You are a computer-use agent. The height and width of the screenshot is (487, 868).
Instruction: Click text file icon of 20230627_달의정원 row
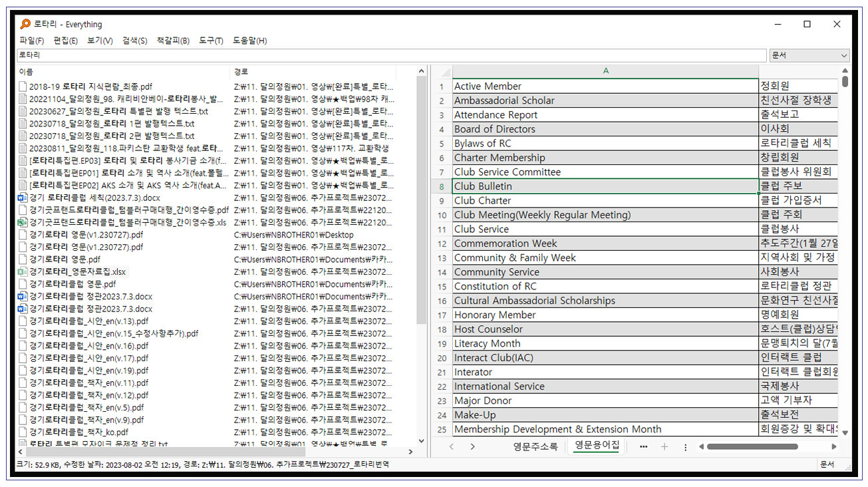click(x=23, y=111)
